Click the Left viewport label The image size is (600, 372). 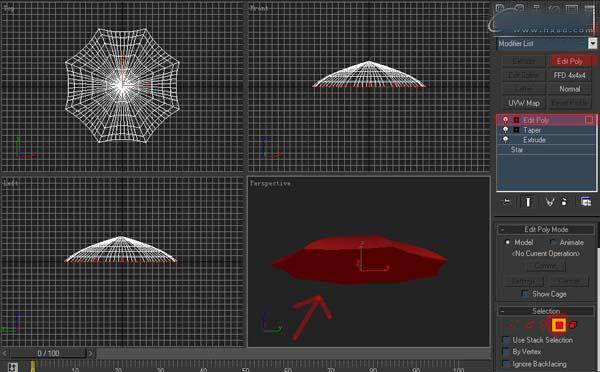point(10,183)
